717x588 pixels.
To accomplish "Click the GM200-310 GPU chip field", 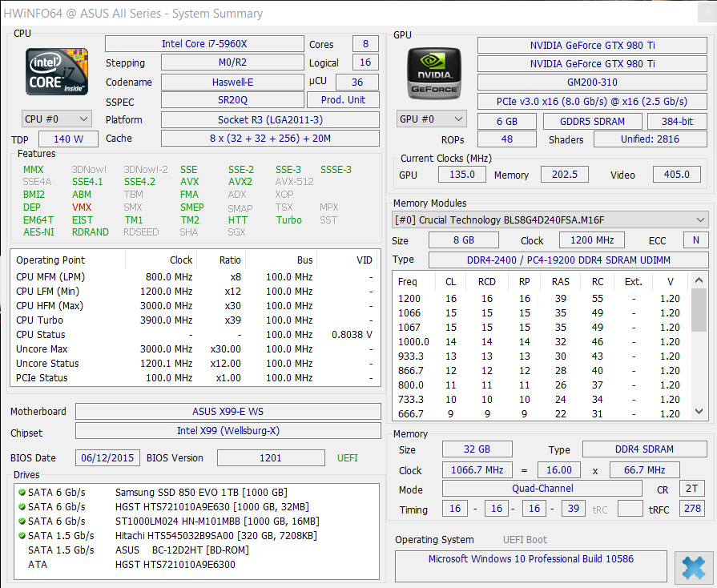I will pyautogui.click(x=592, y=83).
